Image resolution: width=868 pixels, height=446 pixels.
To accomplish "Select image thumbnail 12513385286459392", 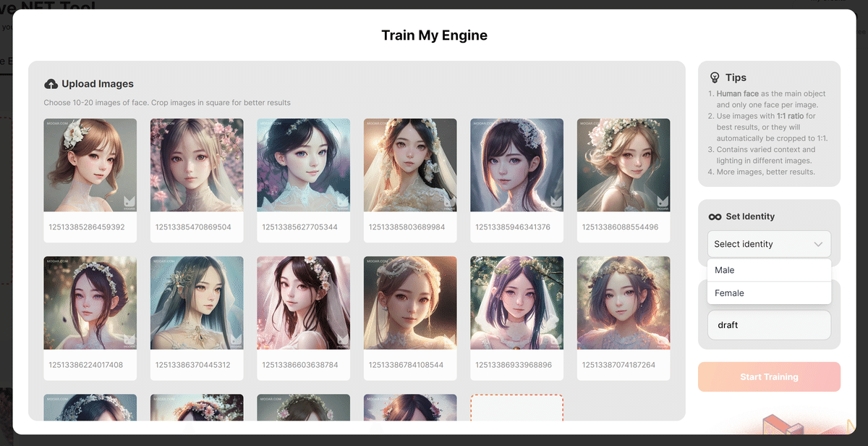I will pyautogui.click(x=90, y=165).
